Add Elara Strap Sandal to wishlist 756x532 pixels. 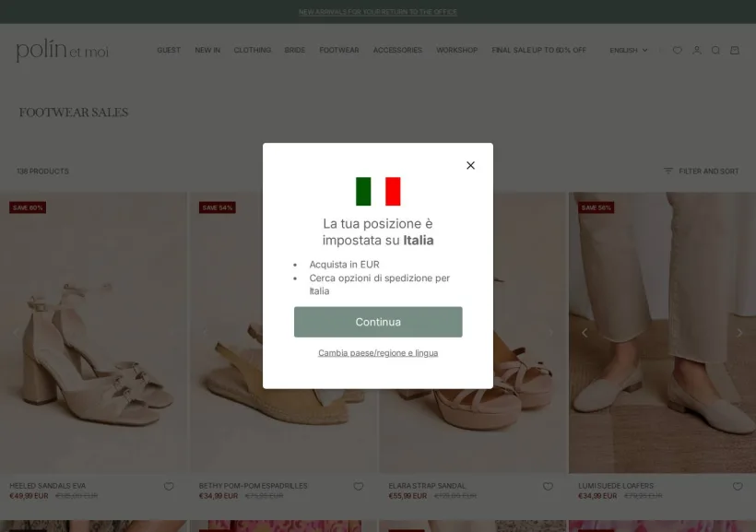(x=548, y=486)
